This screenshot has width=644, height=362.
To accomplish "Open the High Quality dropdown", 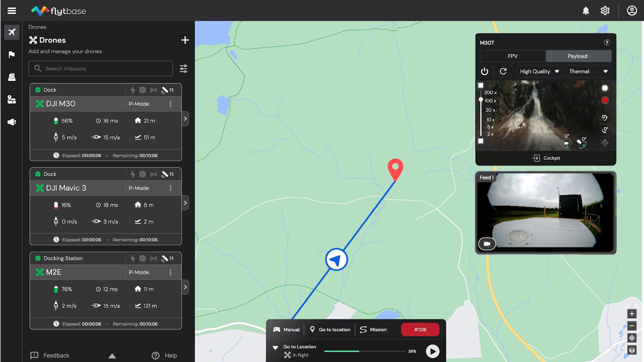I will click(540, 71).
